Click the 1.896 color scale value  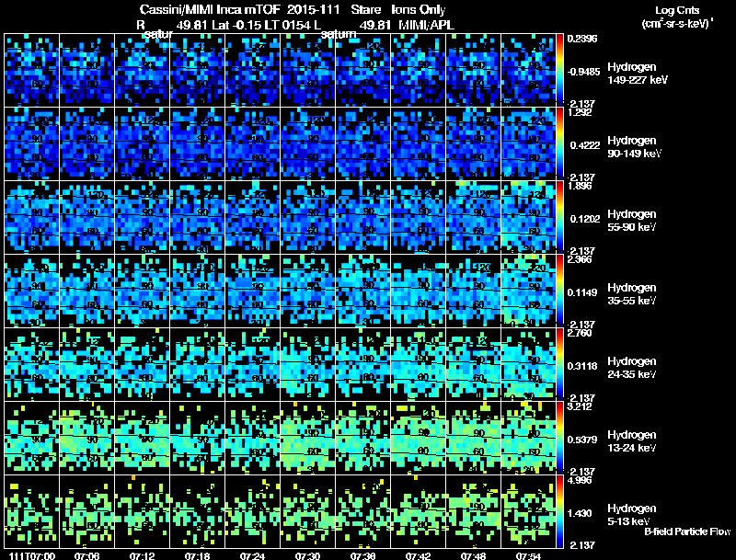pyautogui.click(x=580, y=186)
